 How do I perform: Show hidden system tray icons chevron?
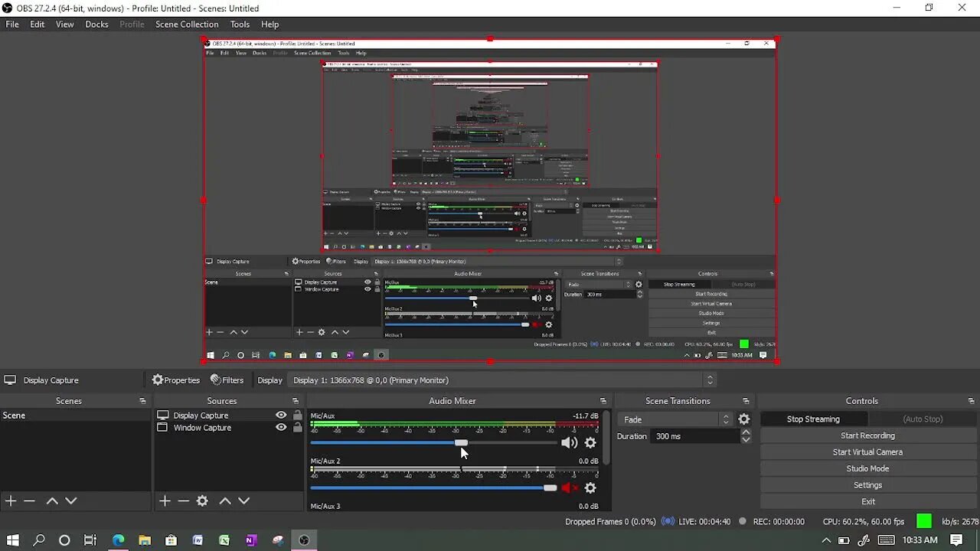pyautogui.click(x=826, y=540)
